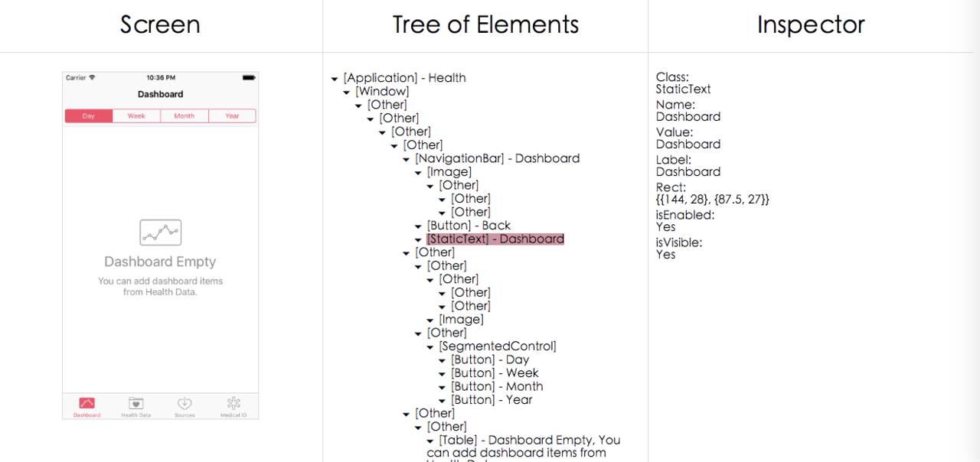Tap the Dashboard tab bar icon

[87, 403]
